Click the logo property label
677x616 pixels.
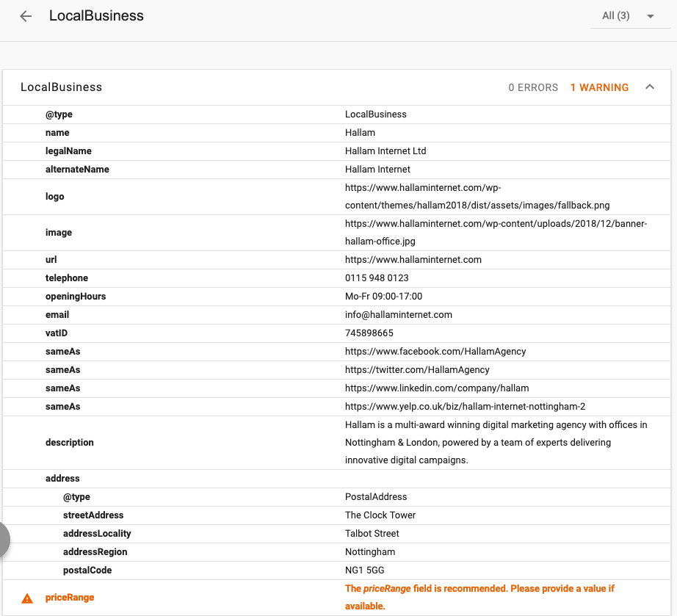55,197
